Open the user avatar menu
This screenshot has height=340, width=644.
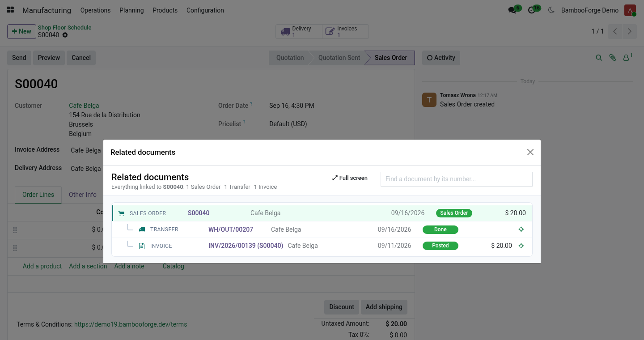pos(630,10)
